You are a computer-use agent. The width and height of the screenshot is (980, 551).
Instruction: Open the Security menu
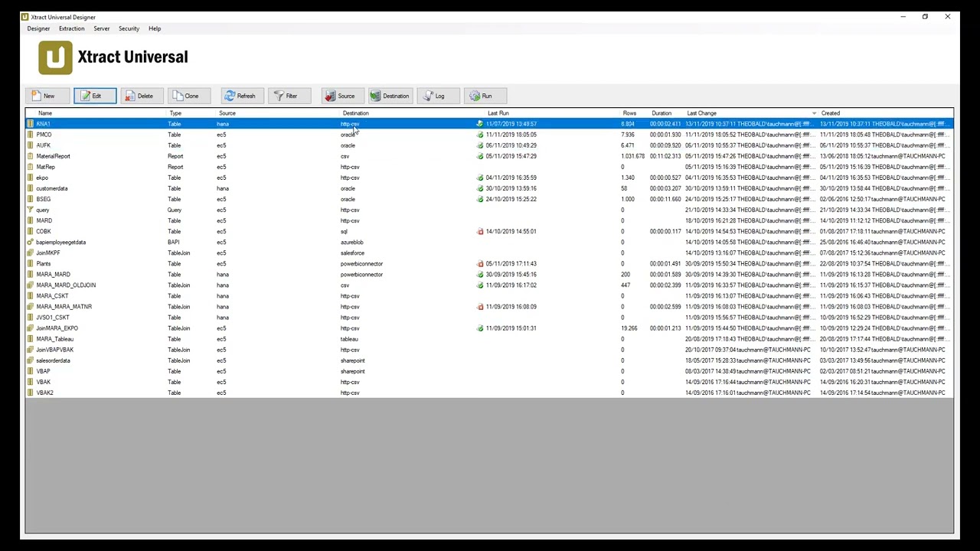pyautogui.click(x=129, y=28)
